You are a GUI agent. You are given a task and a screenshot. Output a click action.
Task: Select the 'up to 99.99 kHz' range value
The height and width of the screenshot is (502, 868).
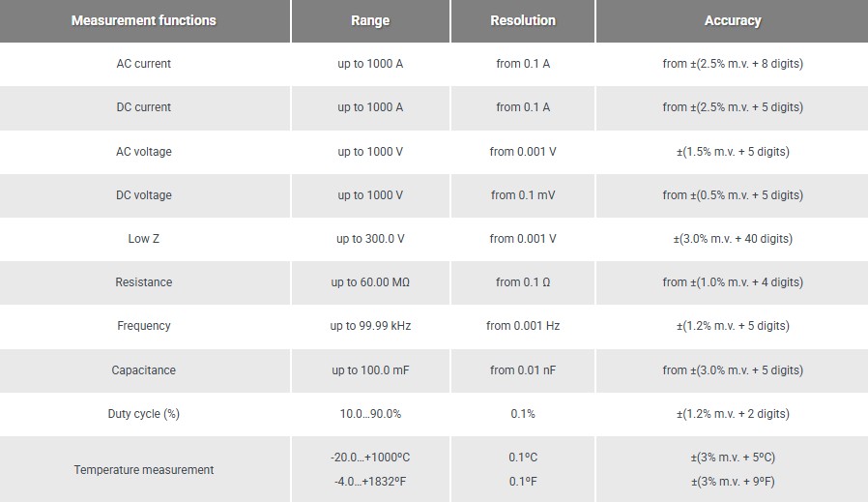[x=370, y=326]
